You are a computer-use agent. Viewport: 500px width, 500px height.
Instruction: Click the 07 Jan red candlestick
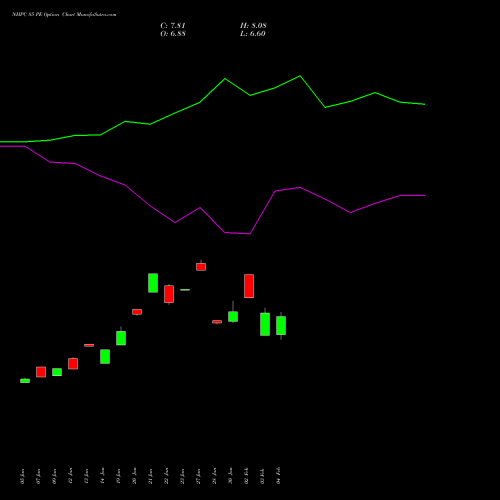coord(41,372)
